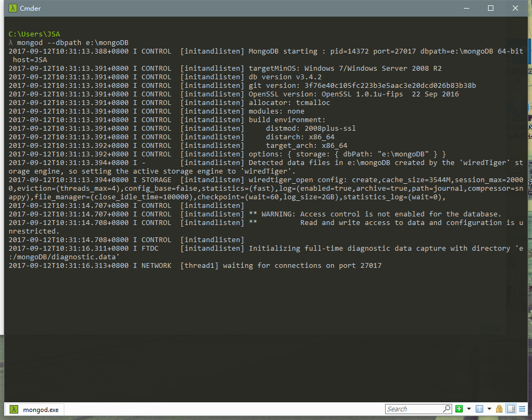Screen dimensions: 532x420
Task: Click the magnifying glass search icon
Action: [447, 409]
